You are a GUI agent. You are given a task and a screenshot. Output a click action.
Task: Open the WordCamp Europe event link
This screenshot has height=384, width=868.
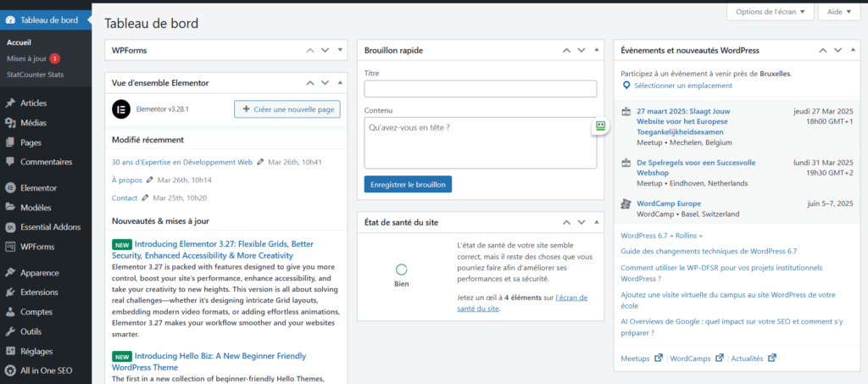coord(669,203)
